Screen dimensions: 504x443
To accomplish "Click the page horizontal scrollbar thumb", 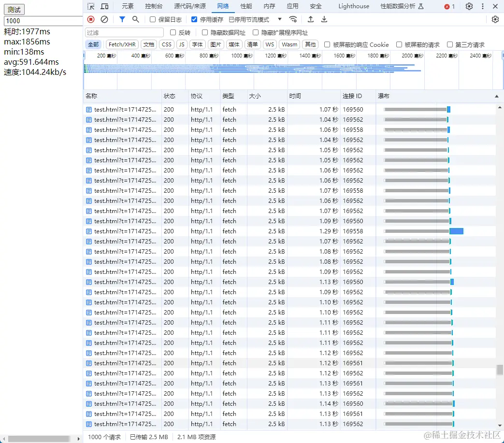I will pos(39,439).
